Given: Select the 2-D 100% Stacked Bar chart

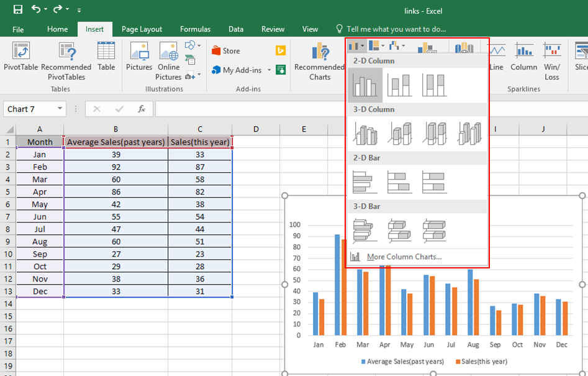Looking at the screenshot, I should (434, 182).
